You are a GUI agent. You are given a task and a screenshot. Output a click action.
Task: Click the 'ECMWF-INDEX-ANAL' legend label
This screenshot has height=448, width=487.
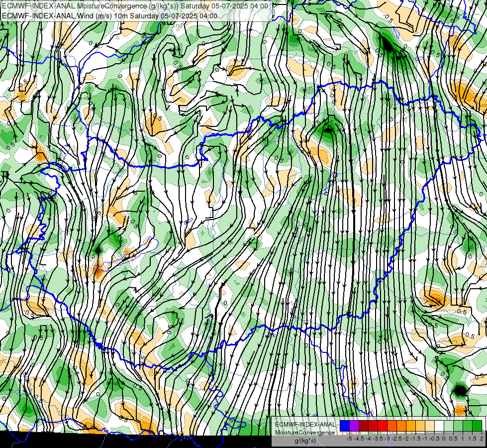coord(305,425)
